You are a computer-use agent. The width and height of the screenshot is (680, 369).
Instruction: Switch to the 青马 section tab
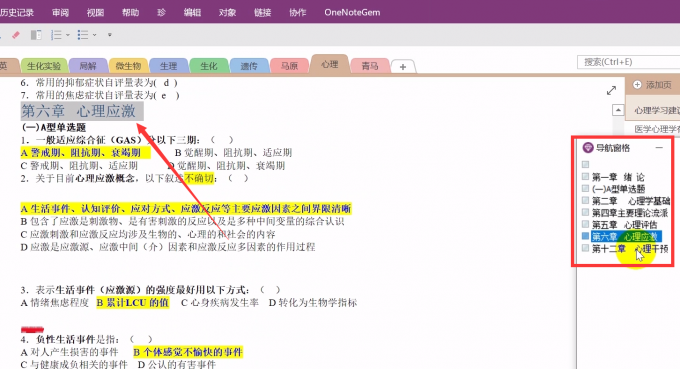tap(370, 66)
